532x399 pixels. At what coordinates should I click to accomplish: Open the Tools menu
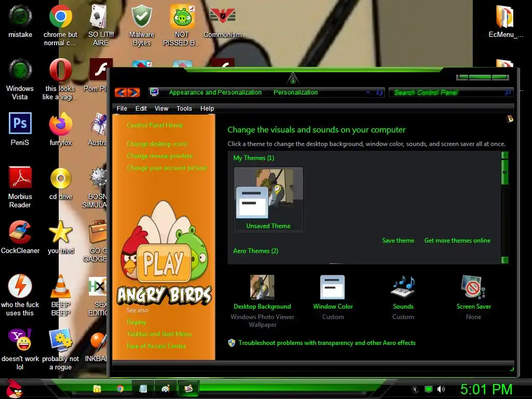pyautogui.click(x=184, y=108)
